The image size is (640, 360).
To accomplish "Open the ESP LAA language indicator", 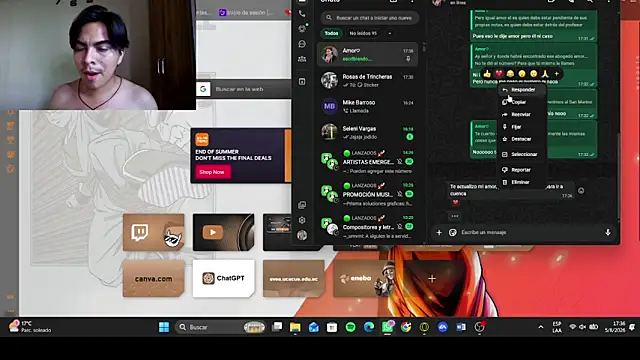I will (x=557, y=327).
